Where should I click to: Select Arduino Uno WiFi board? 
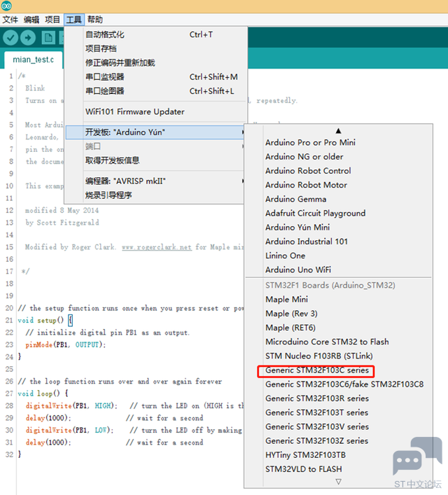[338, 270]
